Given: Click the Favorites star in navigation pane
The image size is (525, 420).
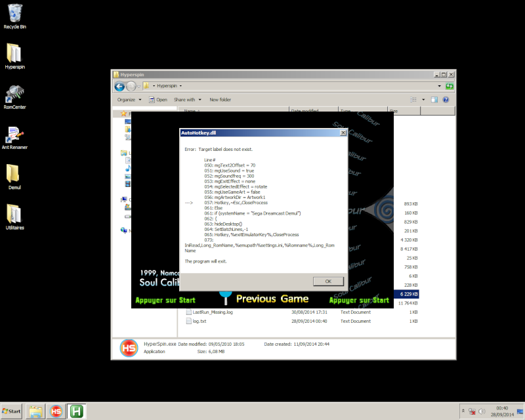Looking at the screenshot, I should coord(123,114).
